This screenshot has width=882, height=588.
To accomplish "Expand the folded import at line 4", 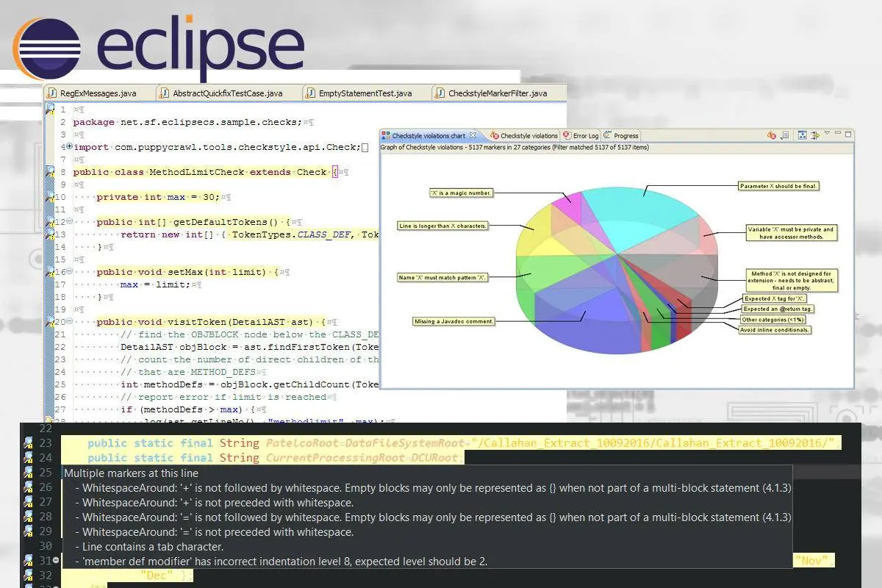I will (70, 147).
